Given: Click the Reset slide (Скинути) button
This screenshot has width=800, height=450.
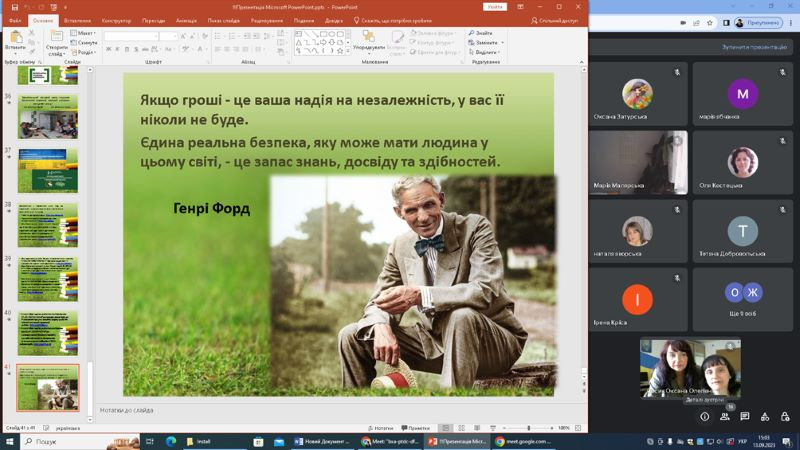Looking at the screenshot, I should tap(84, 43).
